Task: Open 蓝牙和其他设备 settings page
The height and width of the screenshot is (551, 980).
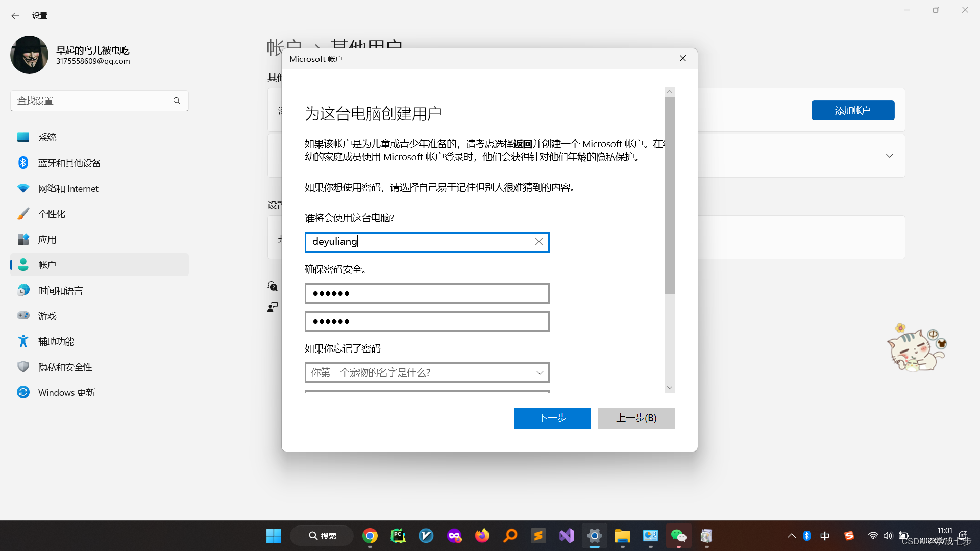Action: 69,163
